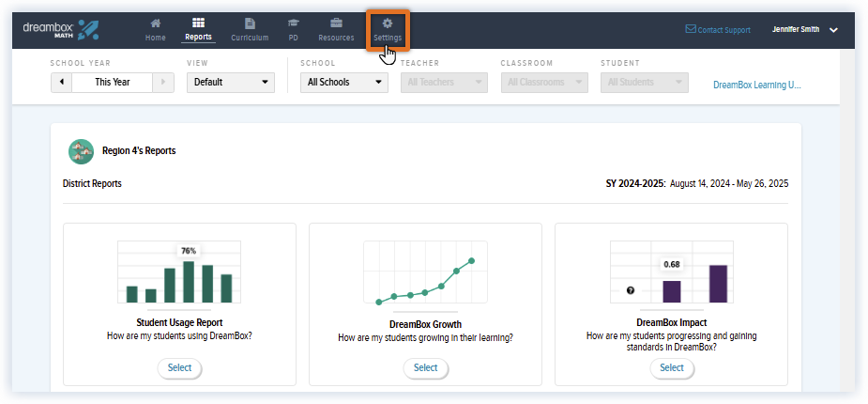Image resolution: width=868 pixels, height=404 pixels.
Task: Click the DreamBox Impact chart thumbnail
Action: pyautogui.click(x=672, y=272)
